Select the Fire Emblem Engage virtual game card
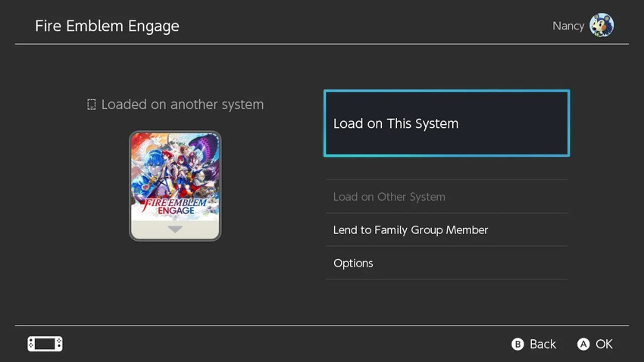This screenshot has width=644, height=362. click(x=175, y=186)
